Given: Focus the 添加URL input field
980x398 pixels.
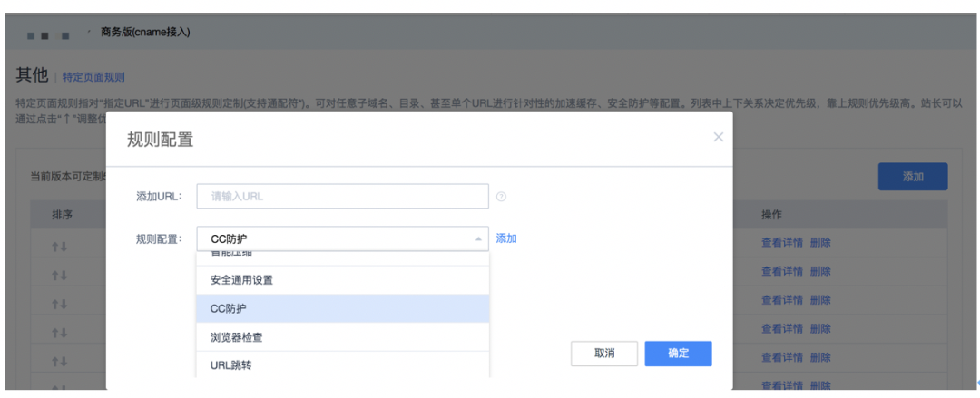Looking at the screenshot, I should point(342,196).
